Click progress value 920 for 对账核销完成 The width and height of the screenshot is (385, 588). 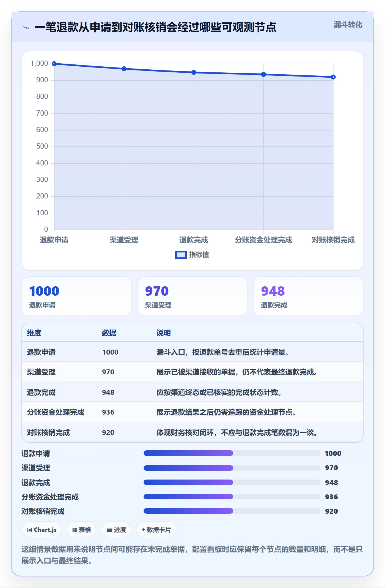(x=331, y=511)
